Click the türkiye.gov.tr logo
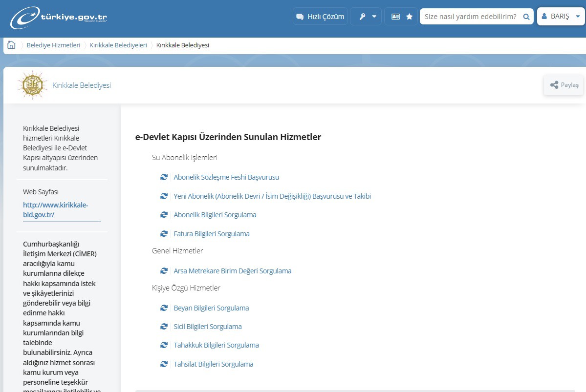 pyautogui.click(x=59, y=17)
